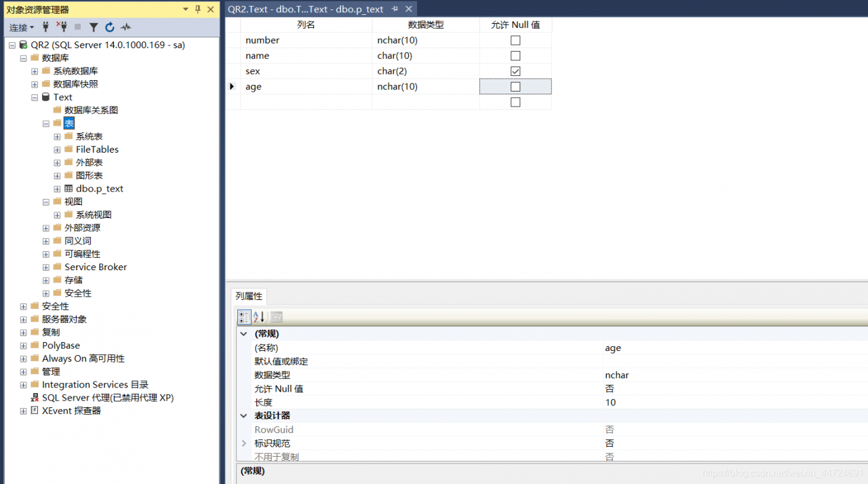The image size is (868, 484).
Task: Click the connect object explorer plug icon
Action: click(45, 27)
